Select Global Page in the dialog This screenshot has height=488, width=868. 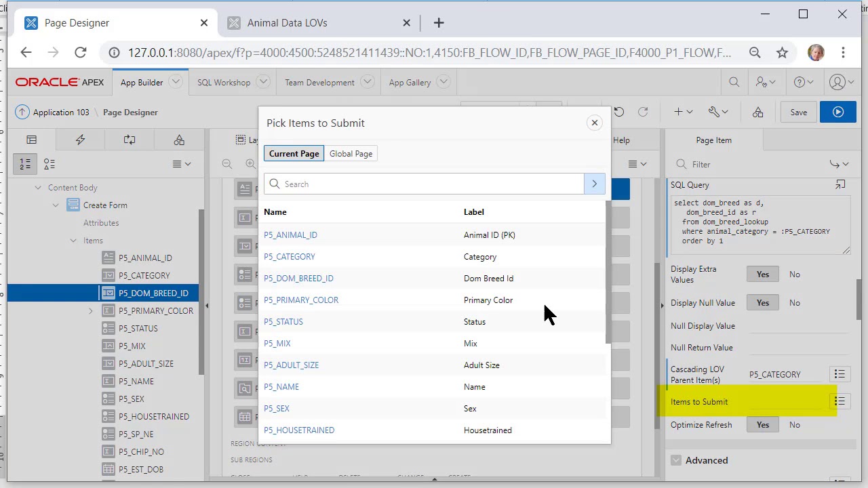click(x=351, y=154)
